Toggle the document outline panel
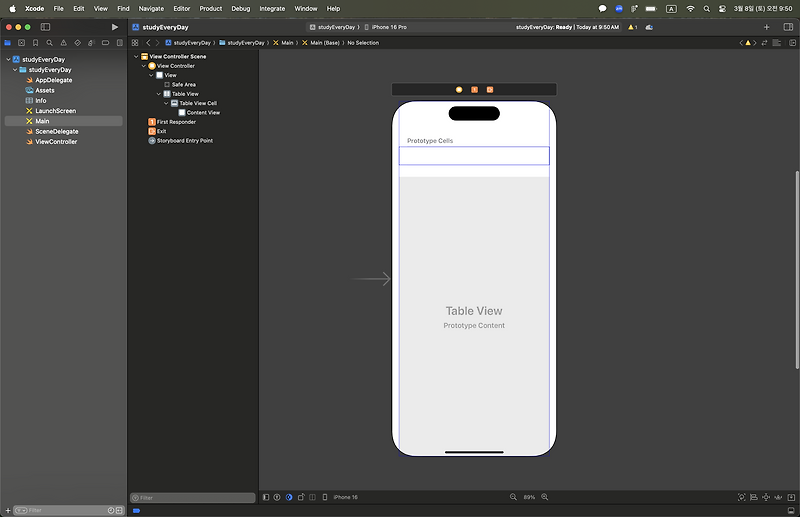Image resolution: width=800 pixels, height=517 pixels. [266, 497]
